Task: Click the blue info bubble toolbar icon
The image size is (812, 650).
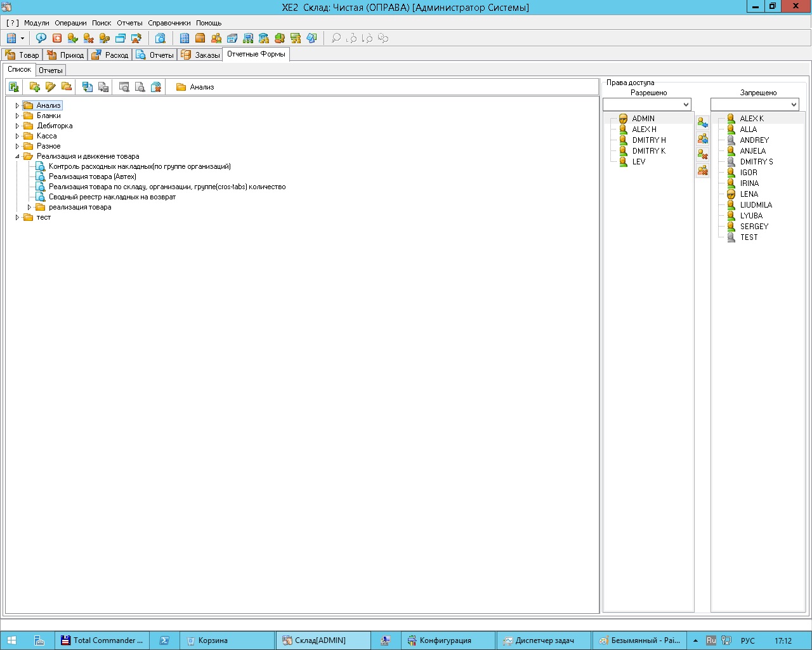Action: tap(41, 38)
